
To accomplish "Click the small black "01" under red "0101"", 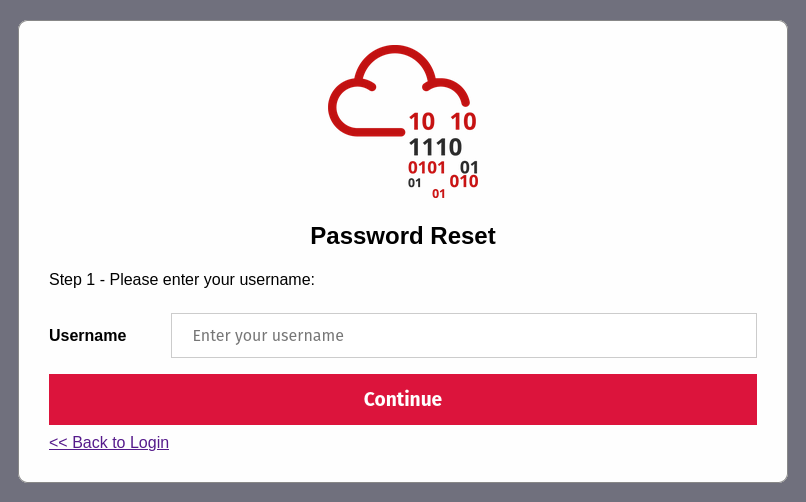I will pos(415,183).
